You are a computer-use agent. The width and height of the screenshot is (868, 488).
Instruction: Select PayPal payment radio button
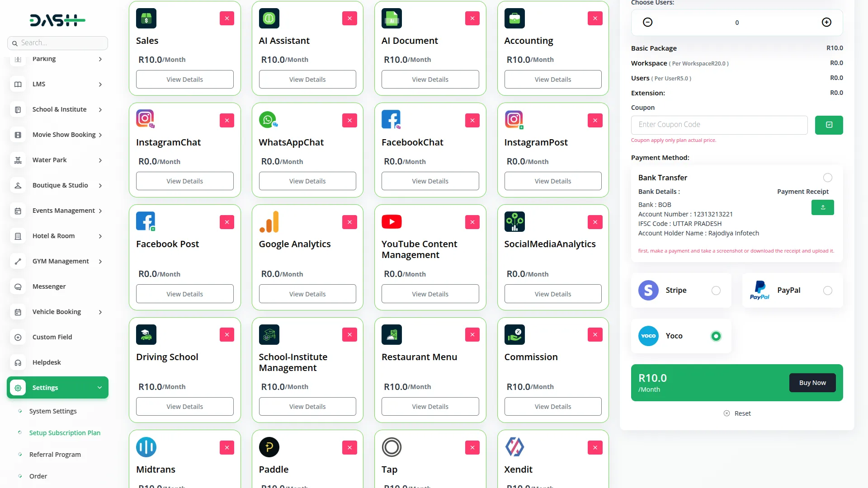click(x=827, y=291)
